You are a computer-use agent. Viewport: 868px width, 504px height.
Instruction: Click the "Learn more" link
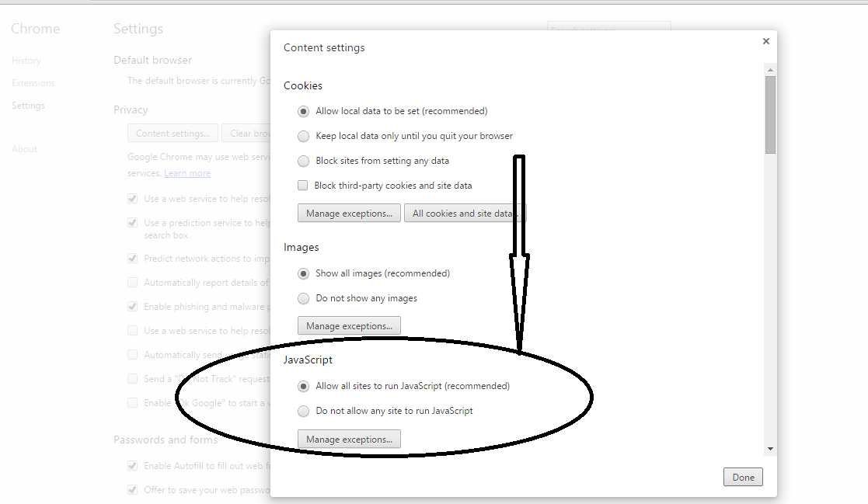click(186, 172)
